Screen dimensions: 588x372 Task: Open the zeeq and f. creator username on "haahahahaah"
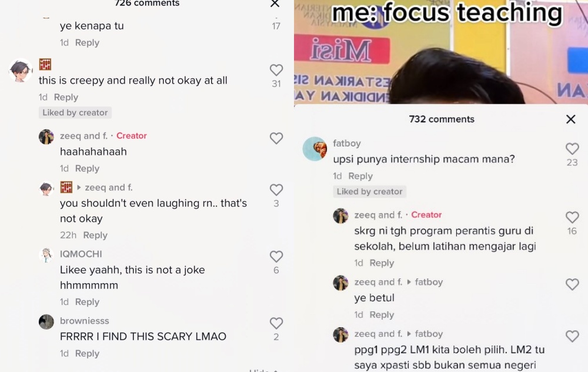pos(83,136)
